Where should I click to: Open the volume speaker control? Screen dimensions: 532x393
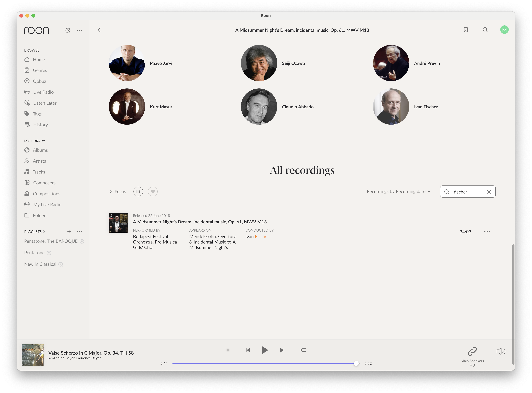point(501,351)
